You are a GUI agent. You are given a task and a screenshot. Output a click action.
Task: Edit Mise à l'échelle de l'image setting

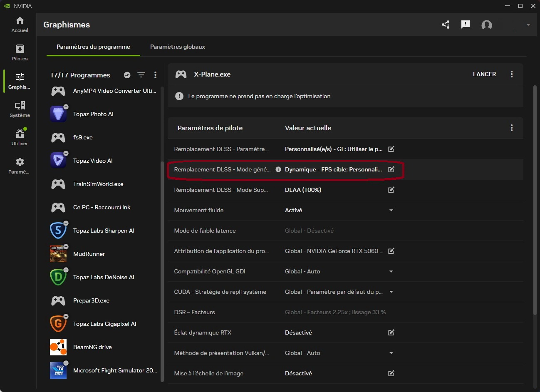tap(391, 373)
